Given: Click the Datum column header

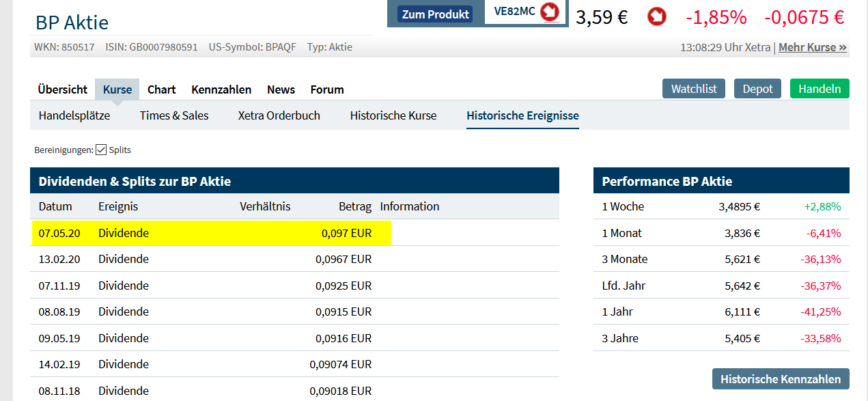Looking at the screenshot, I should pos(55,206).
